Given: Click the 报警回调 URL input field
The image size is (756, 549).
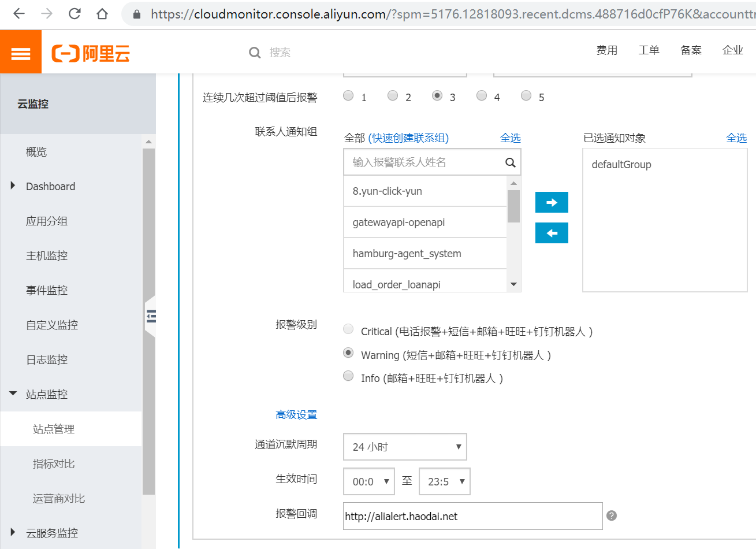Looking at the screenshot, I should pos(472,516).
